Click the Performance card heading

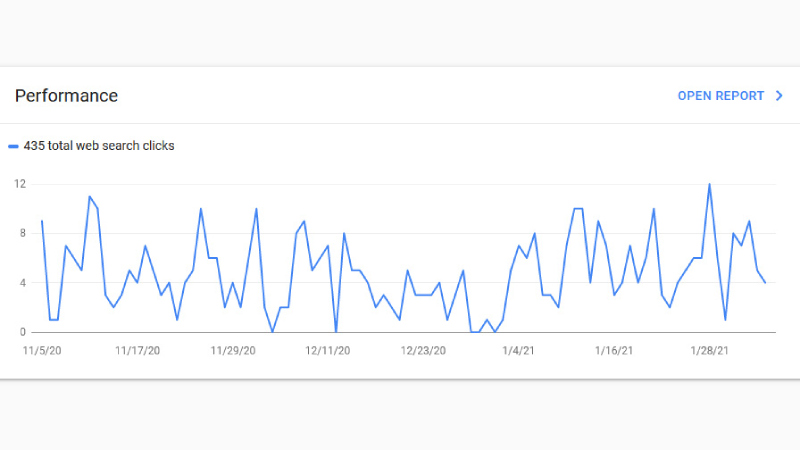point(66,96)
